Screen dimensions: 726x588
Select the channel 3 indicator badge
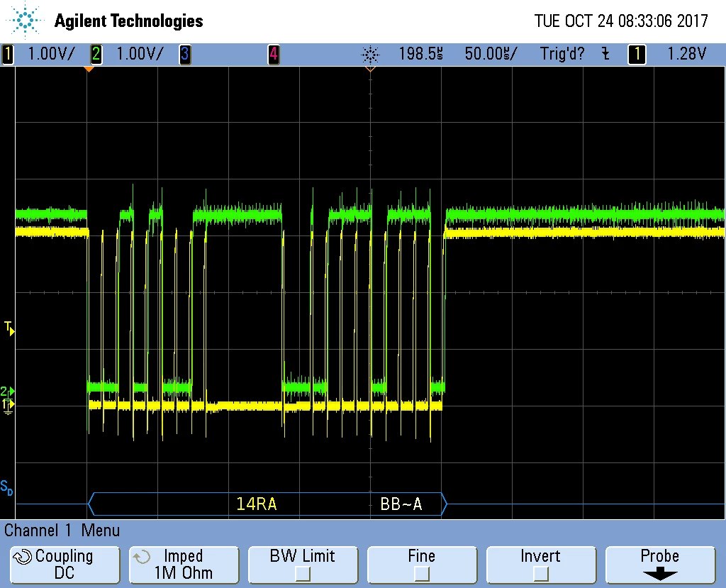pos(185,54)
